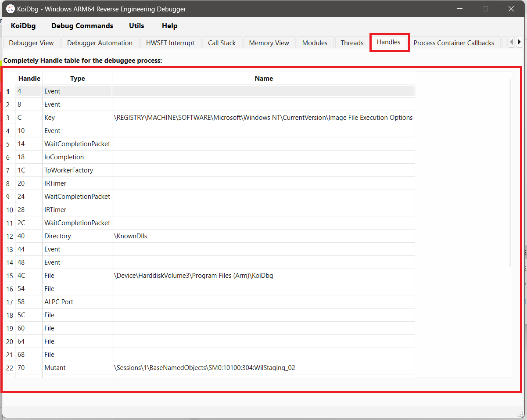
Task: Select the WilStaging_02 mutant name cell
Action: [264, 368]
